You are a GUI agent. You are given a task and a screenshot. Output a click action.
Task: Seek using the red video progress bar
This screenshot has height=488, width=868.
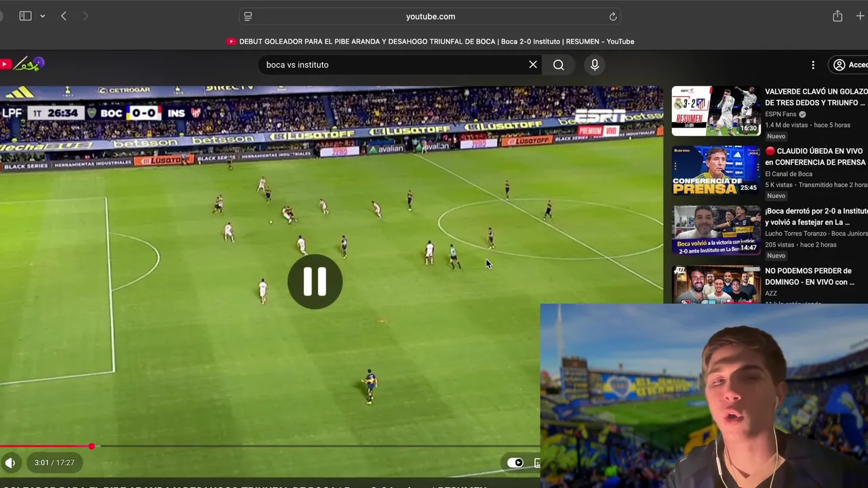pos(270,446)
